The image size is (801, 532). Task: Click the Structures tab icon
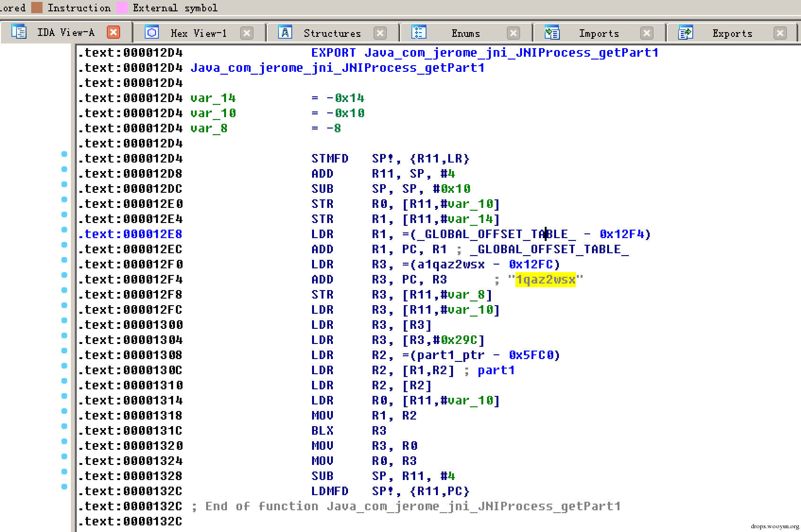tap(285, 32)
